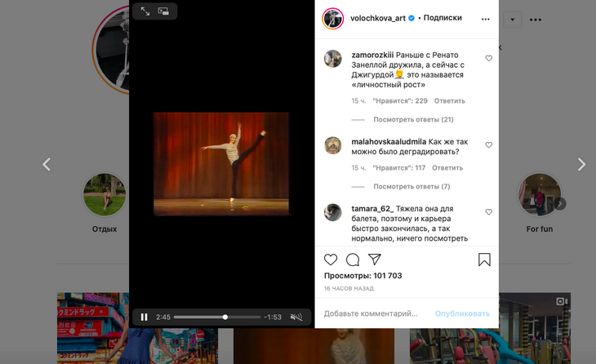Open the volochkova_art profile link
The height and width of the screenshot is (364, 596).
point(377,17)
